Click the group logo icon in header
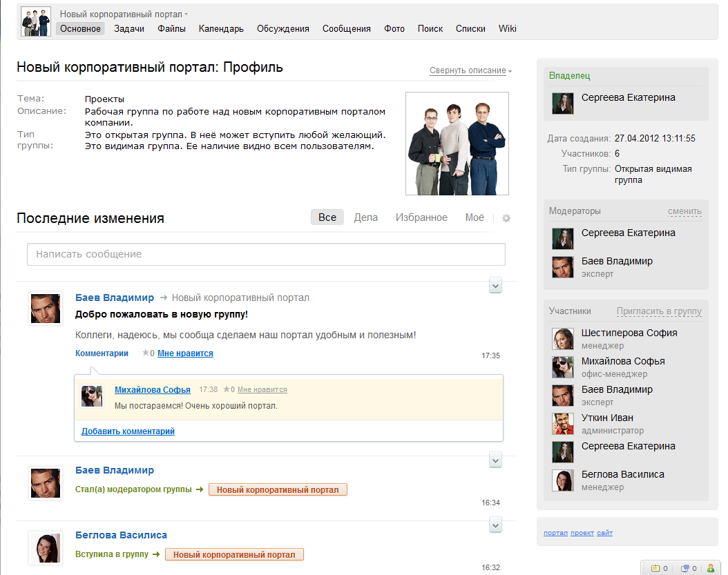 click(x=36, y=21)
